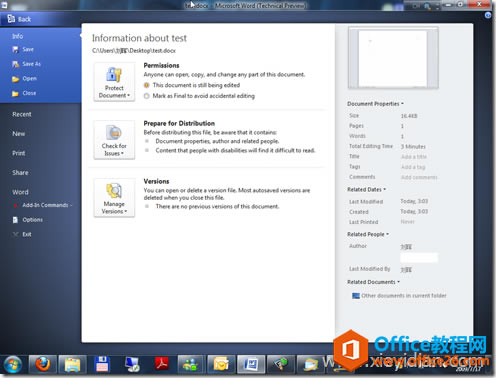496x378 pixels.
Task: Click 'Add comments' field
Action: point(419,177)
